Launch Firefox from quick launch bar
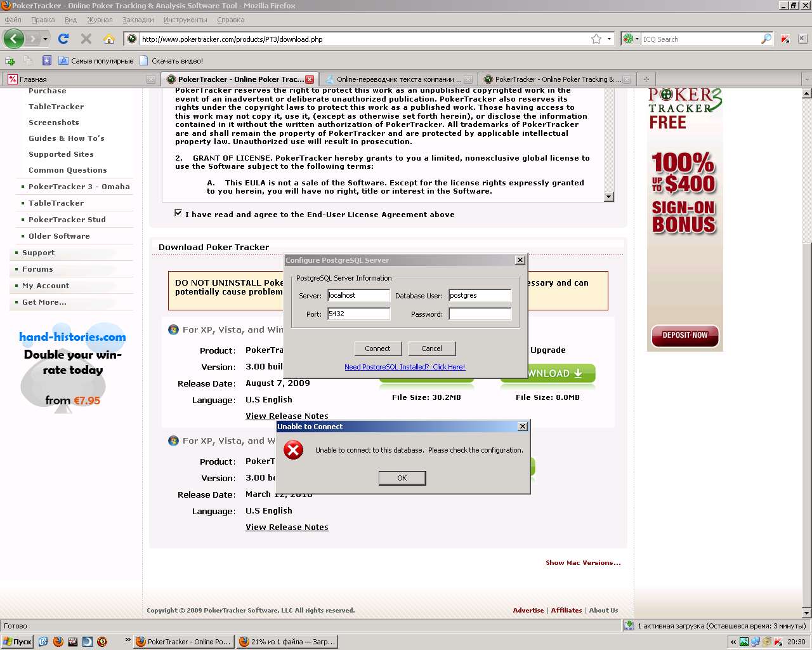Image resolution: width=812 pixels, height=650 pixels. [x=58, y=642]
